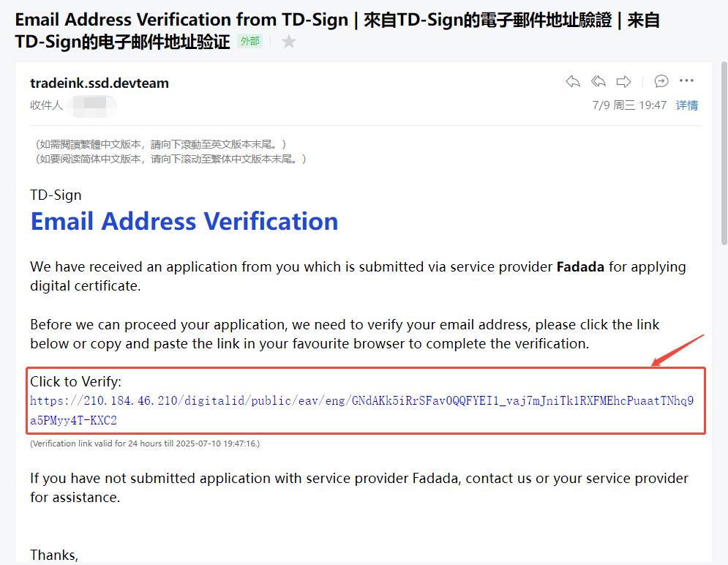This screenshot has width=728, height=565.
Task: Click sender name tradeink.ssd.devteam
Action: [x=100, y=83]
